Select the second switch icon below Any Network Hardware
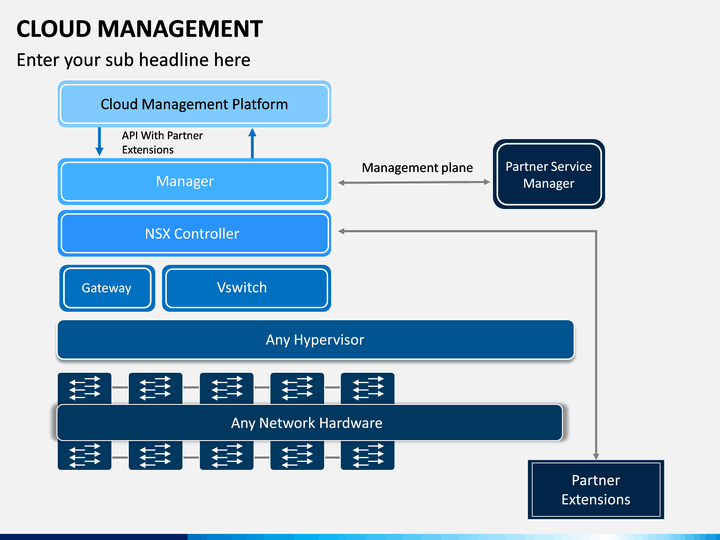Image resolution: width=720 pixels, height=540 pixels. tap(155, 455)
